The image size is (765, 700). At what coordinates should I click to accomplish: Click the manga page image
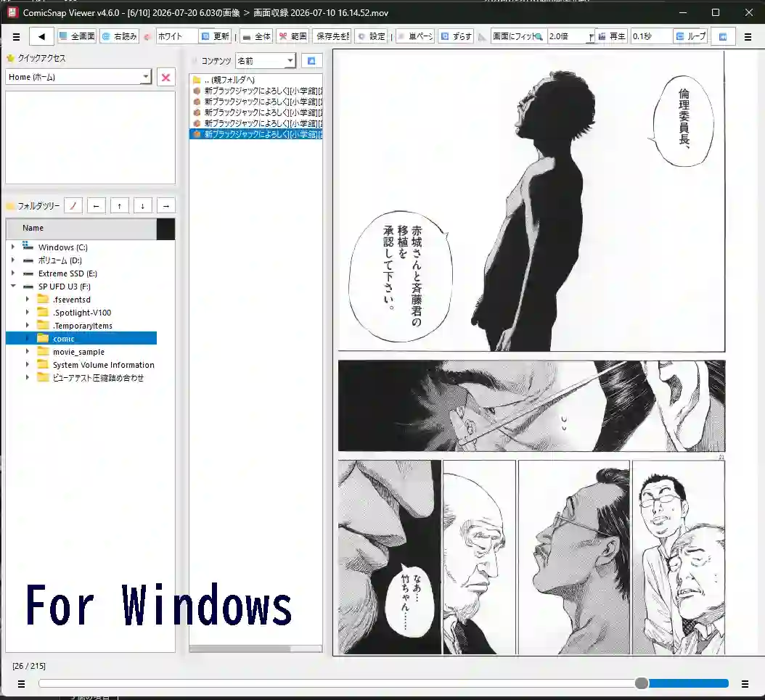tap(532, 353)
